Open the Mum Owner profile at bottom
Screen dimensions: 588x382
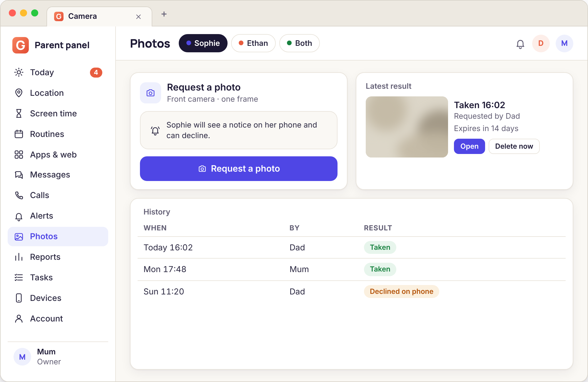pyautogui.click(x=58, y=357)
